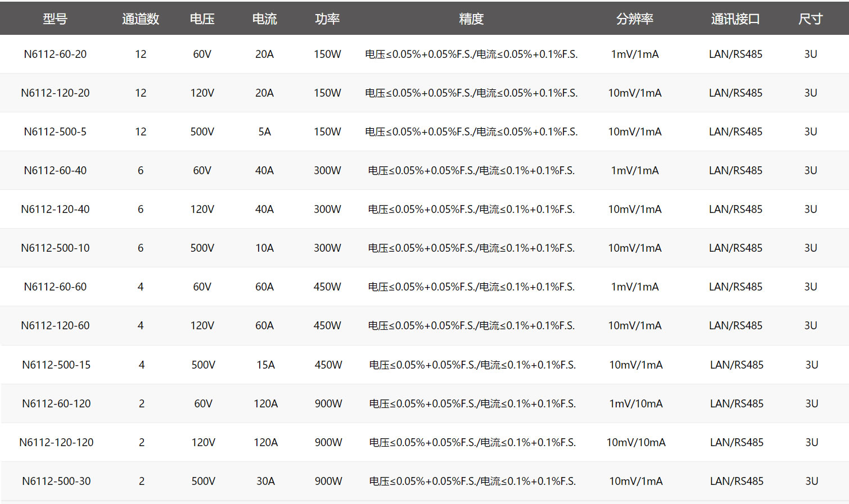Click model N6112-500-10

(55, 248)
